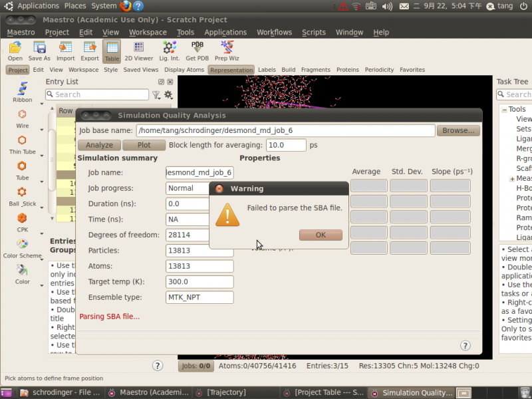This screenshot has height=399, width=532.
Task: Undock the Entry List panel
Action: pos(161,82)
